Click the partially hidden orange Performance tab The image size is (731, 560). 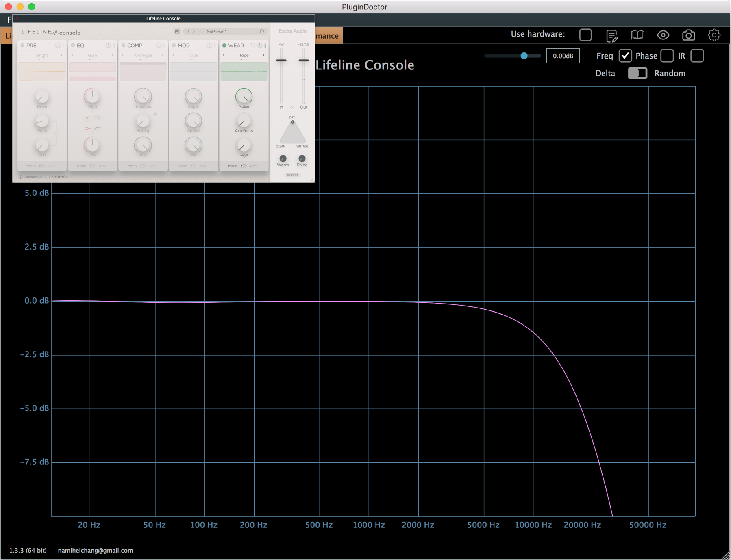[x=329, y=36]
